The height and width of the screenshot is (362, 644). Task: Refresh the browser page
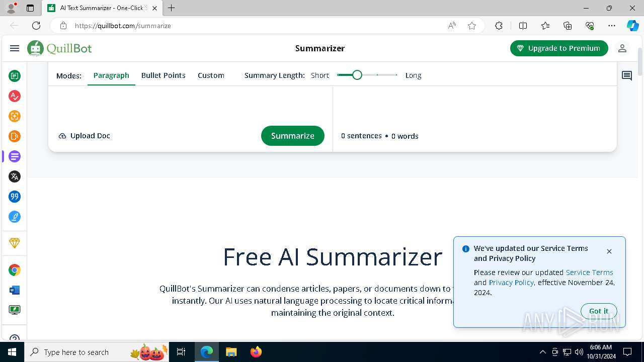pos(36,26)
